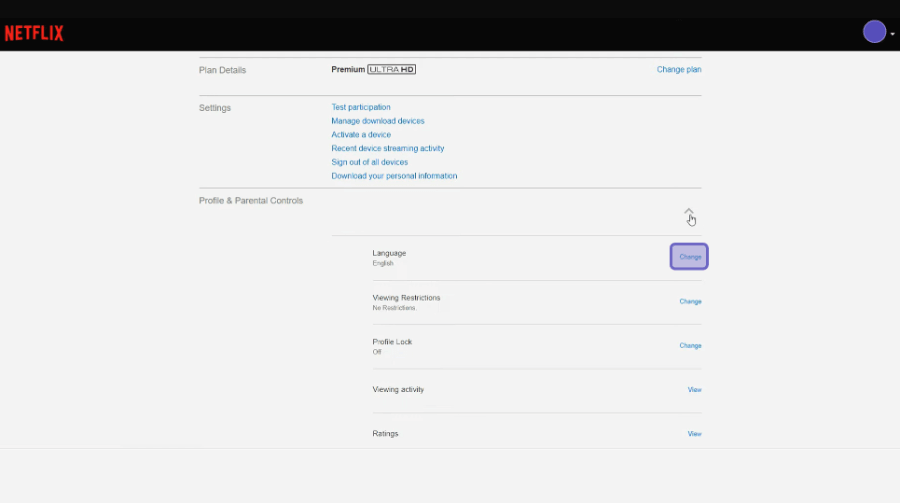Click the ULTRA HD badge

[x=391, y=69]
